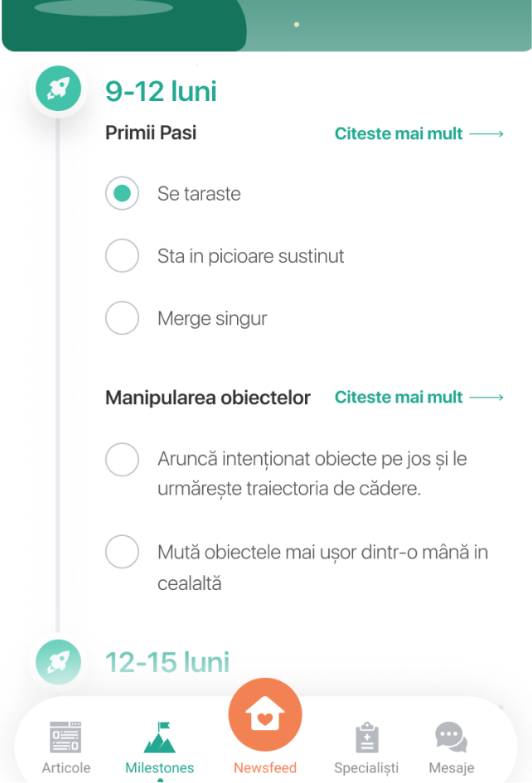Expand the 9-12 luni section heading

click(x=161, y=90)
